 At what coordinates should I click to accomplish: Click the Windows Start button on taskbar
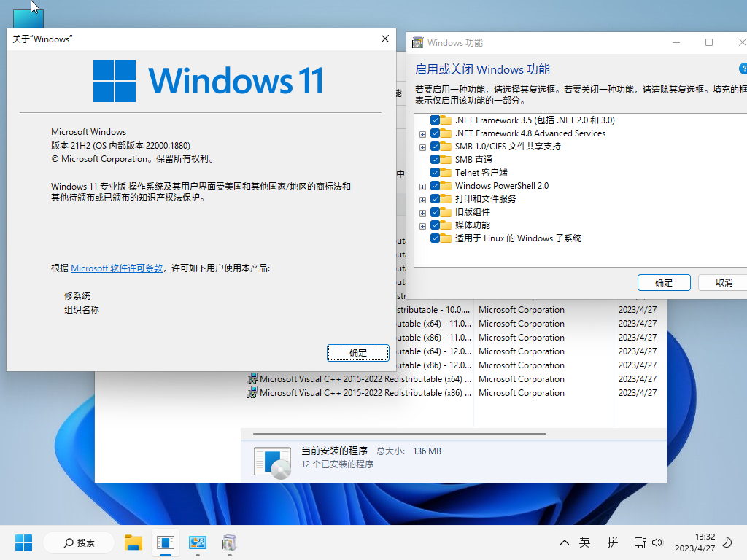[x=23, y=542]
